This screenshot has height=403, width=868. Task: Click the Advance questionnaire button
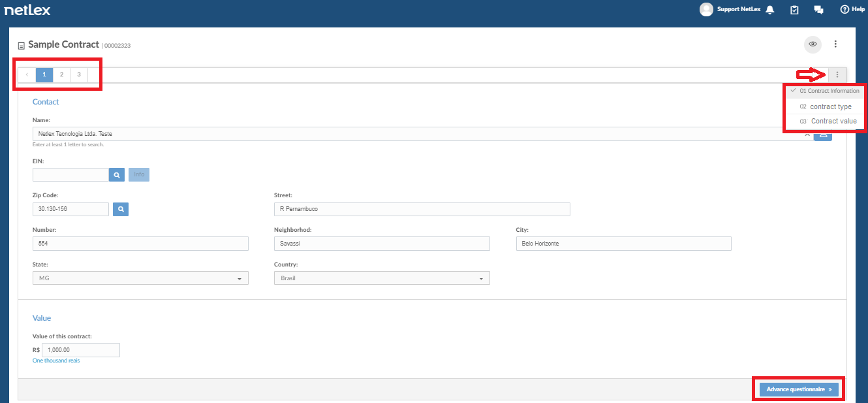799,389
